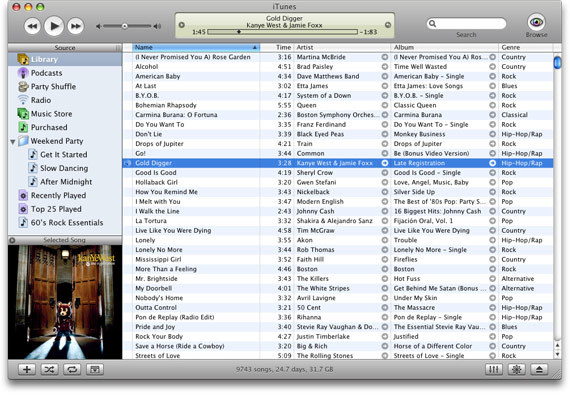570x395 pixels.
Task: Click the eject disc button
Action: pos(539,370)
